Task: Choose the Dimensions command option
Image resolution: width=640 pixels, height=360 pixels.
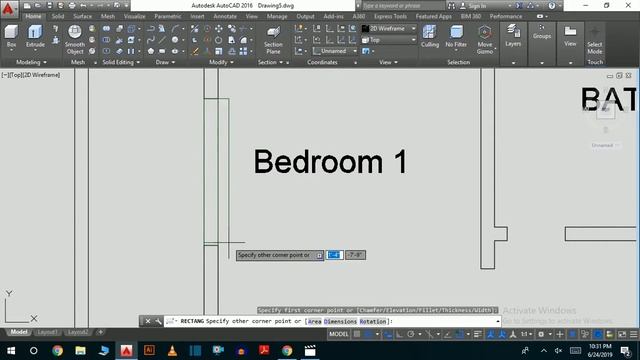Action: tap(340, 321)
